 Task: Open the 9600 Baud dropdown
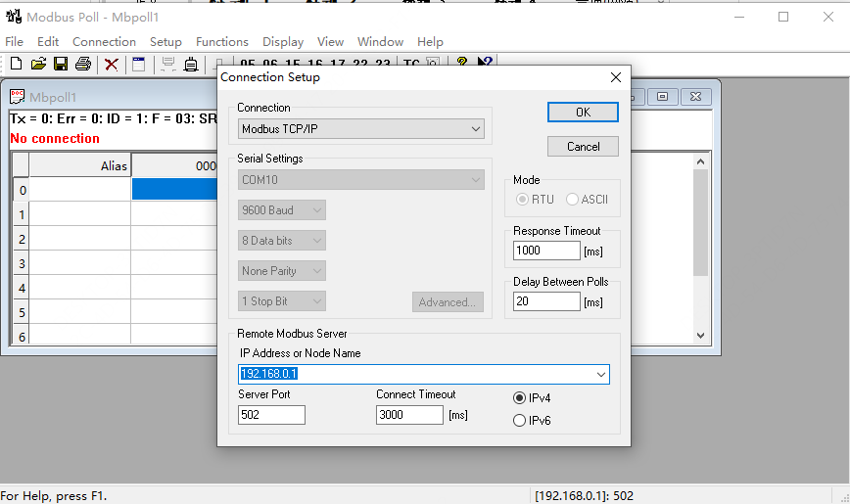click(x=282, y=210)
